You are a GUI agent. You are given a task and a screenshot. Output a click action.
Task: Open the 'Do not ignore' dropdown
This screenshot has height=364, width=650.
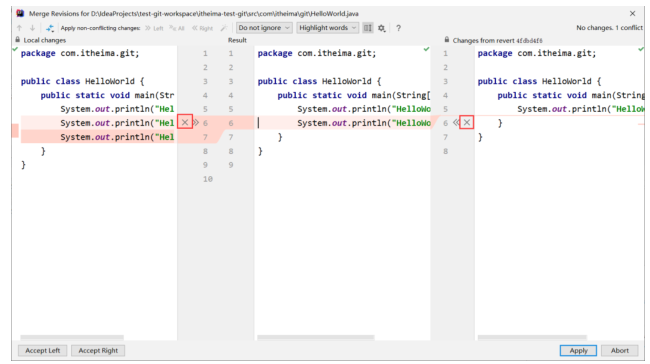(264, 28)
